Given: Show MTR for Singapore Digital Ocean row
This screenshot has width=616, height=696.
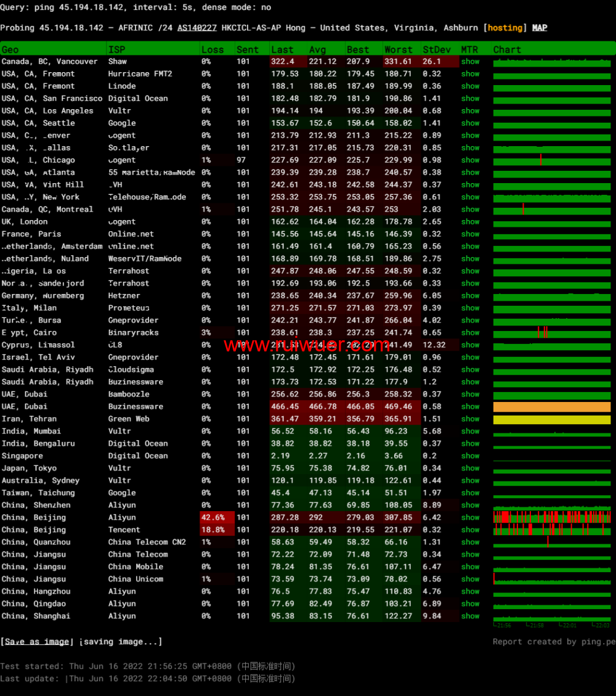Looking at the screenshot, I should (470, 456).
